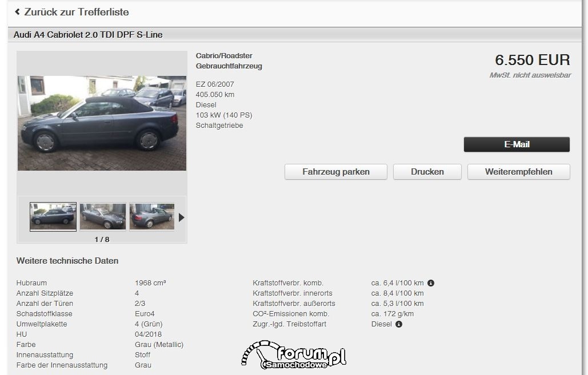Click the listing title Audi A4 Cabriolet 2.0 TDI
The image size is (588, 375).
(88, 35)
